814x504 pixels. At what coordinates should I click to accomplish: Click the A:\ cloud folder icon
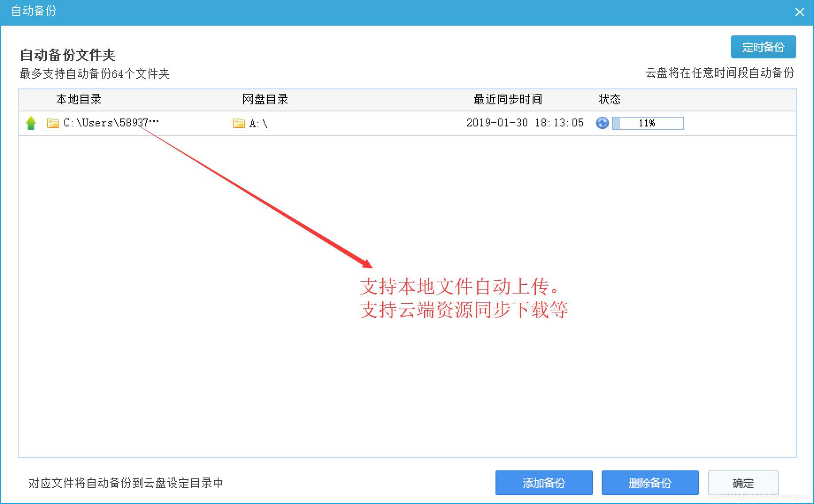[239, 123]
